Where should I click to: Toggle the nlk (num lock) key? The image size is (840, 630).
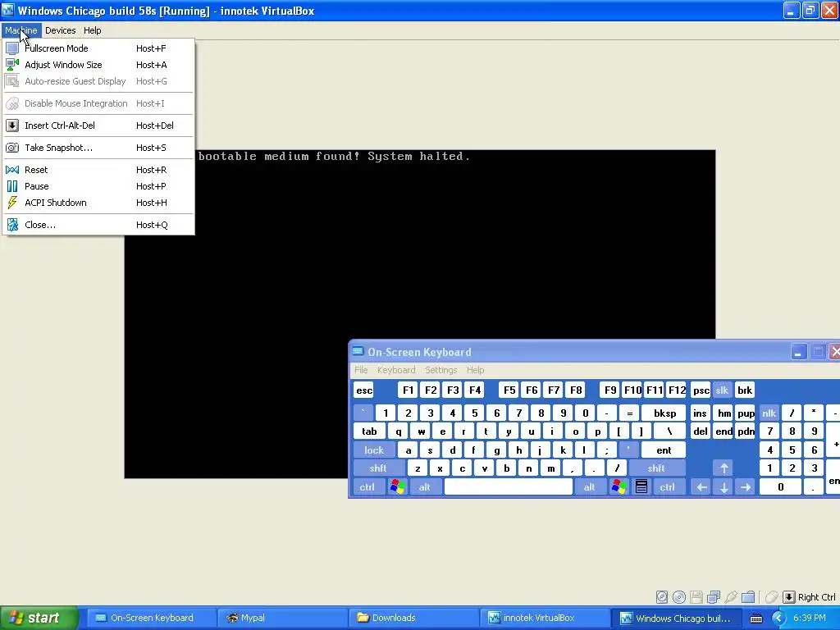769,413
